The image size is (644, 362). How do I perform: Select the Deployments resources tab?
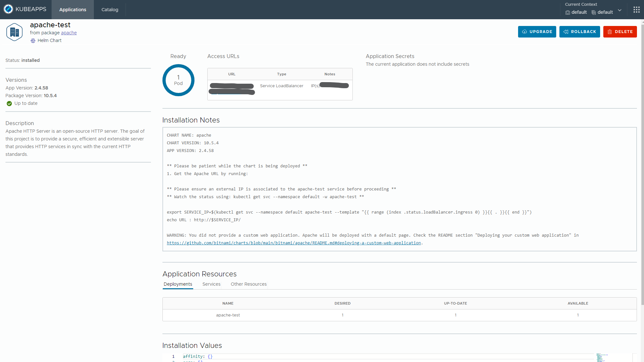178,284
